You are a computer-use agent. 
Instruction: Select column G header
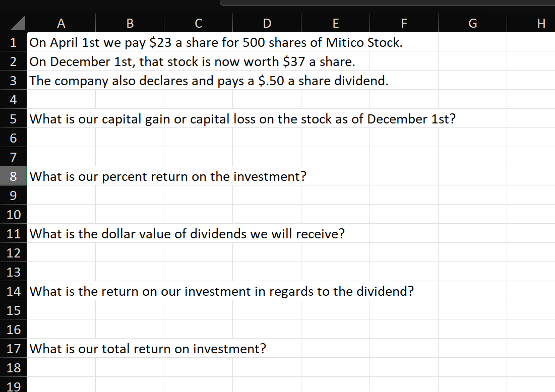point(472,23)
